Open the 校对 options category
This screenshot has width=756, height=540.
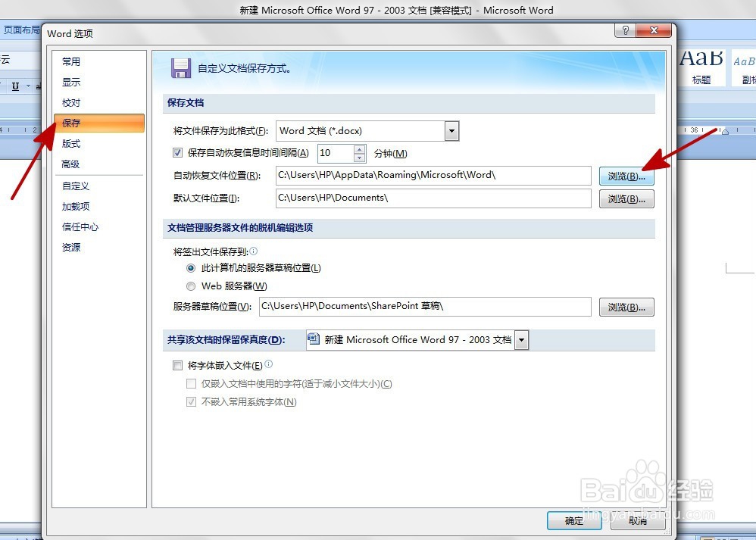[71, 103]
